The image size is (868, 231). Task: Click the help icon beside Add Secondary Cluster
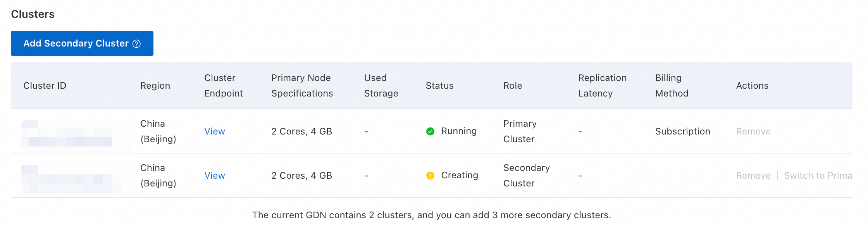point(136,44)
